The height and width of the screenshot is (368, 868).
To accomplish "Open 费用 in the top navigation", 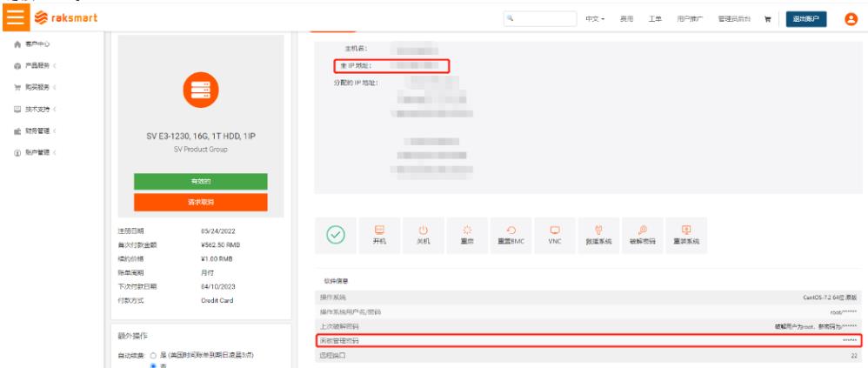I will (626, 19).
